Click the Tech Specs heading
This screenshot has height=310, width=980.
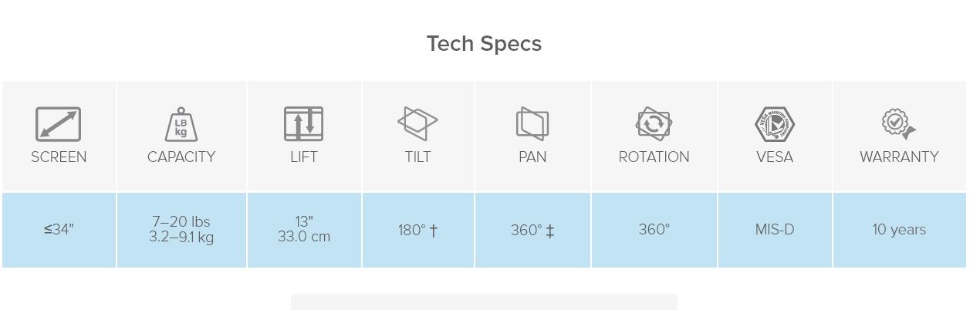click(x=484, y=44)
